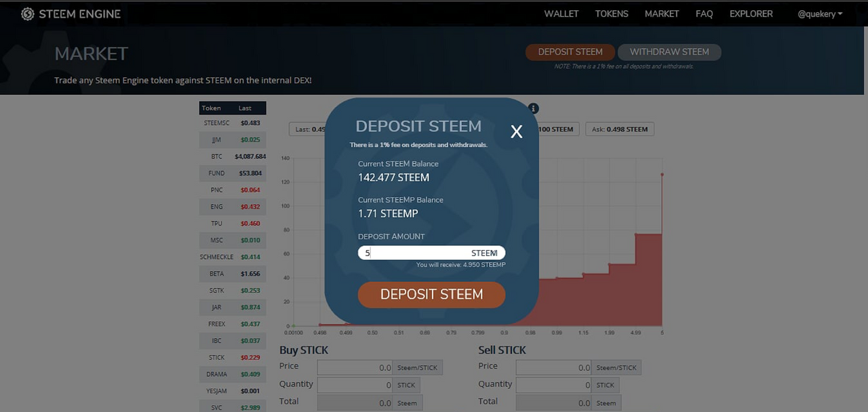Select the ENG token row
This screenshot has height=412, width=868.
(233, 207)
